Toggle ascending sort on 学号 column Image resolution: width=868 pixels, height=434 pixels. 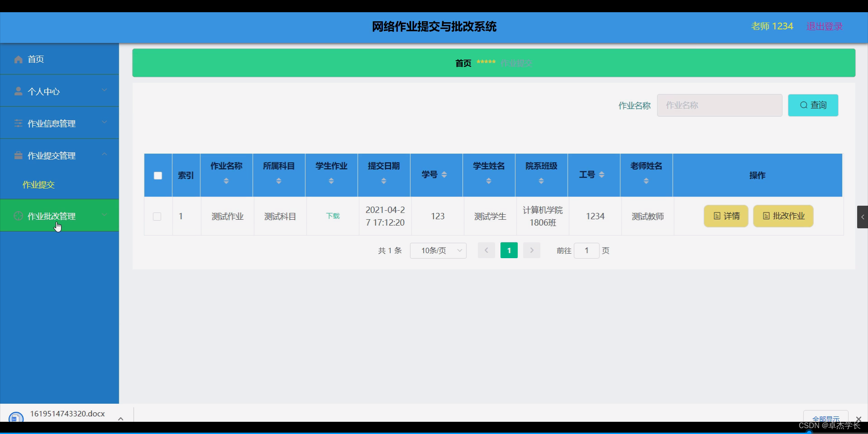(x=445, y=172)
